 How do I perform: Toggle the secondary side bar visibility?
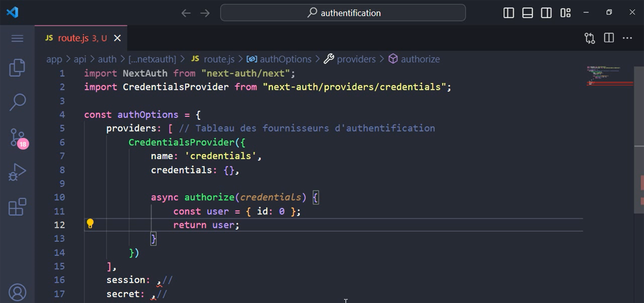tap(546, 12)
